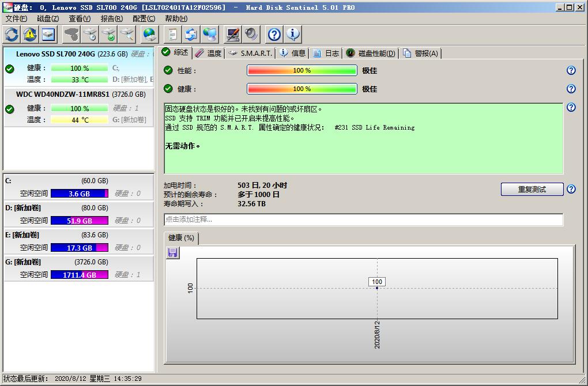This screenshot has height=386, width=588.
Task: Click the 503 日, 20 小时 power-on time value
Action: 262,186
